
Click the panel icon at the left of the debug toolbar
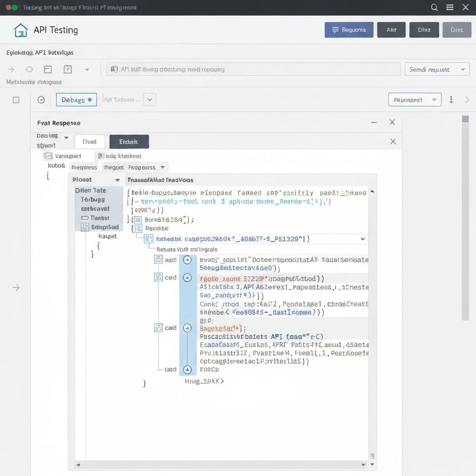(17, 99)
